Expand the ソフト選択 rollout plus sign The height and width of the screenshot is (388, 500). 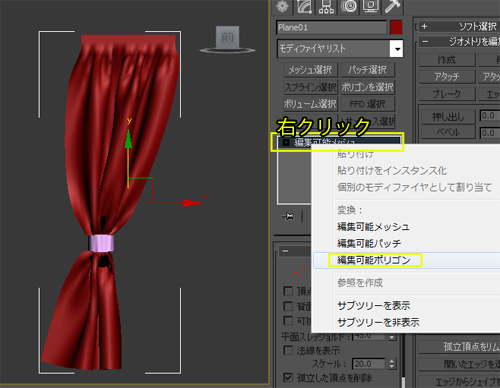point(424,26)
